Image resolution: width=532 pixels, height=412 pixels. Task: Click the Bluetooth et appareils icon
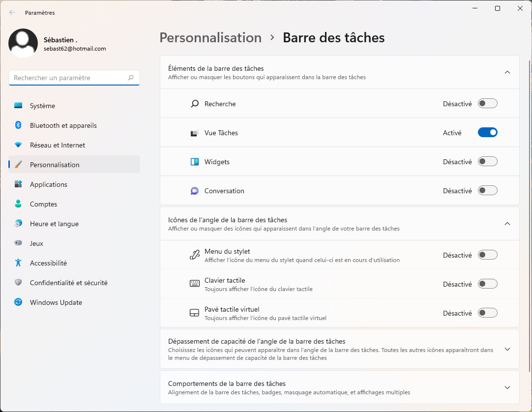18,125
